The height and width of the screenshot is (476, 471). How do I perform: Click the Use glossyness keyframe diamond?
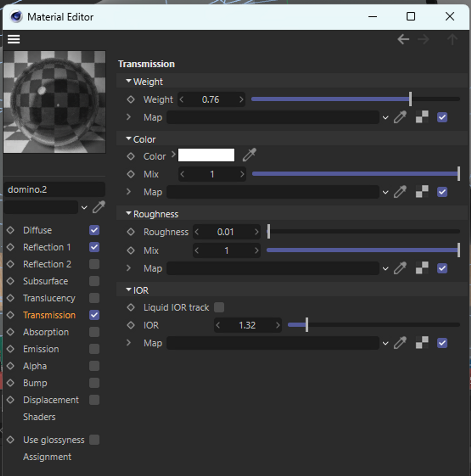(10, 440)
